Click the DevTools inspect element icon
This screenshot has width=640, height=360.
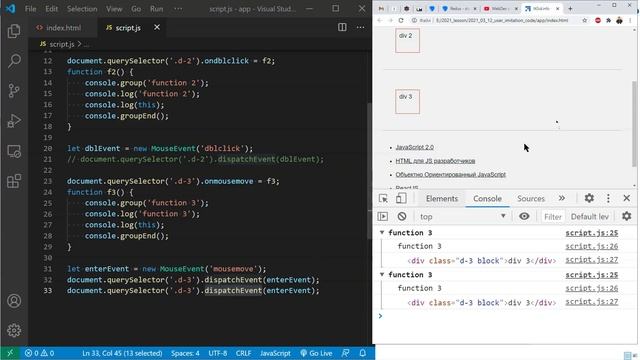[x=383, y=198]
